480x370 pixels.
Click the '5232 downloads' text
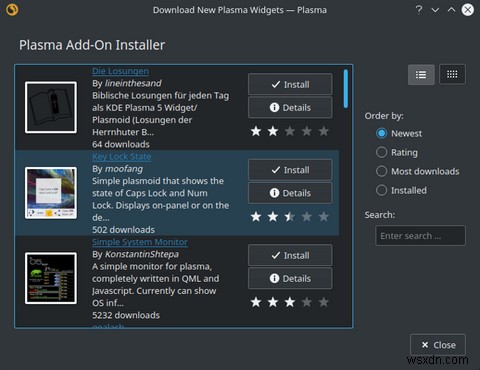click(126, 315)
